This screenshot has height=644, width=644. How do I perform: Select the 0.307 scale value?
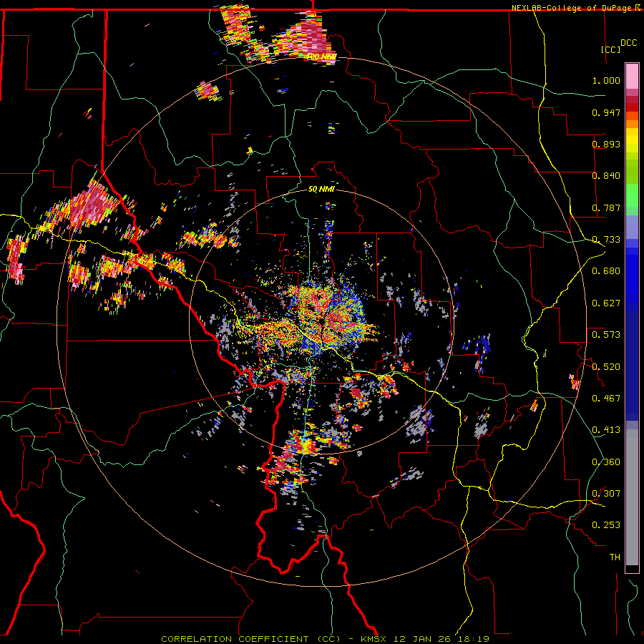click(606, 494)
